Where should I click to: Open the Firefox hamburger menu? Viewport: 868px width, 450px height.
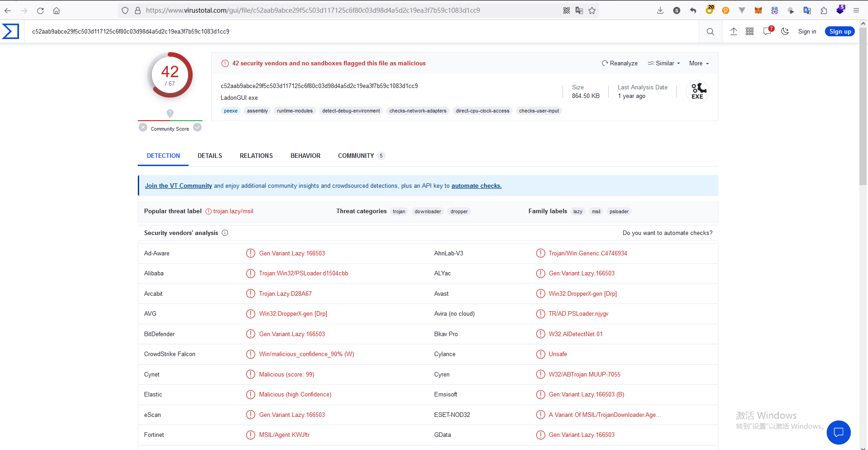click(856, 10)
